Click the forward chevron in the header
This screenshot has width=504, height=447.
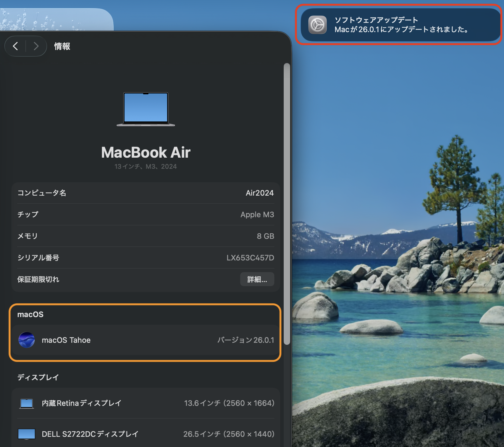click(x=36, y=46)
